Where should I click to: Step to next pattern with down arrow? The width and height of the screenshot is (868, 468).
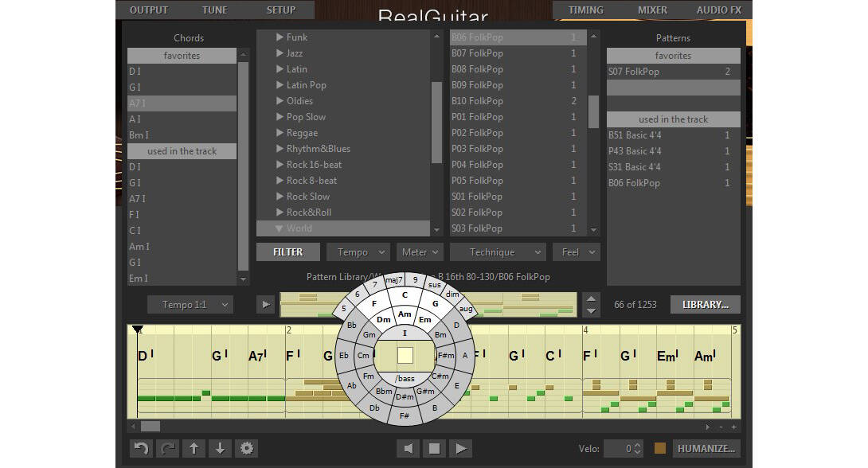(x=591, y=311)
